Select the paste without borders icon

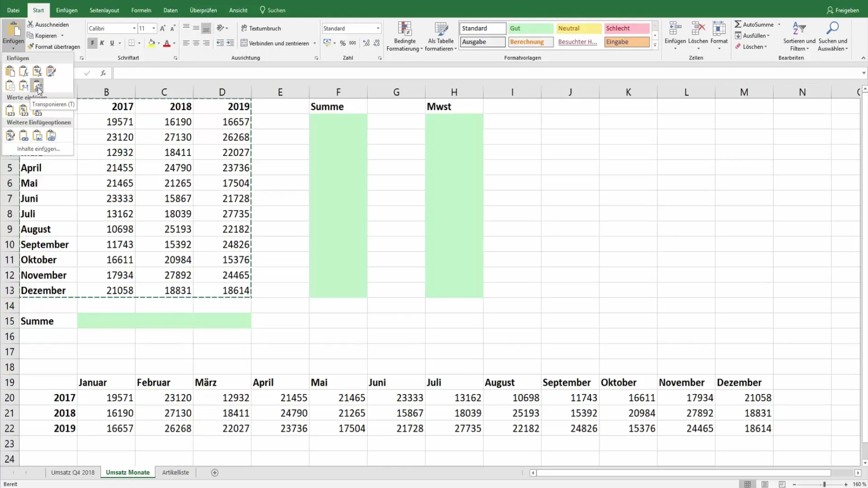tap(10, 85)
